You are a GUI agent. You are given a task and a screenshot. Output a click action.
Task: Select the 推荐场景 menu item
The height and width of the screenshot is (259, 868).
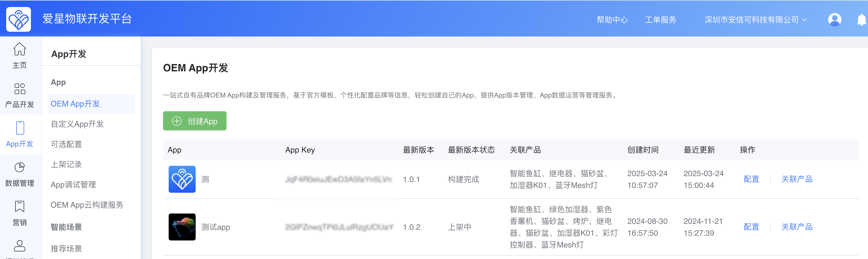[66, 249]
